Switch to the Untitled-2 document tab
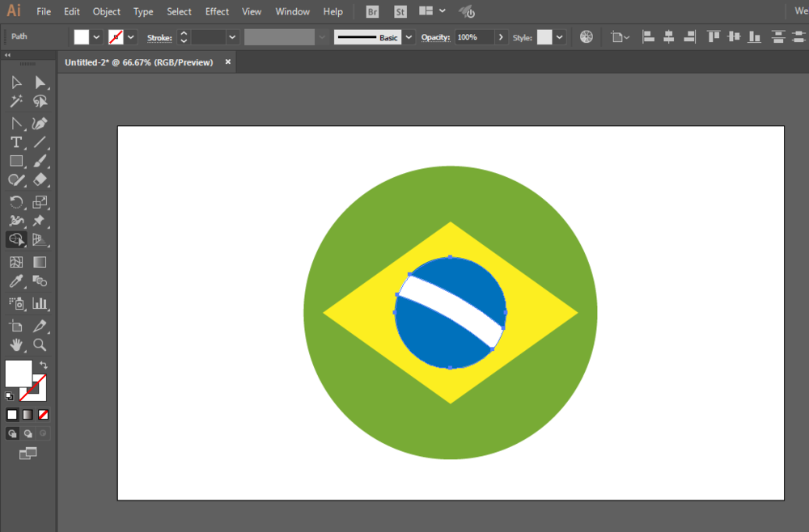This screenshot has height=532, width=809. click(x=139, y=62)
